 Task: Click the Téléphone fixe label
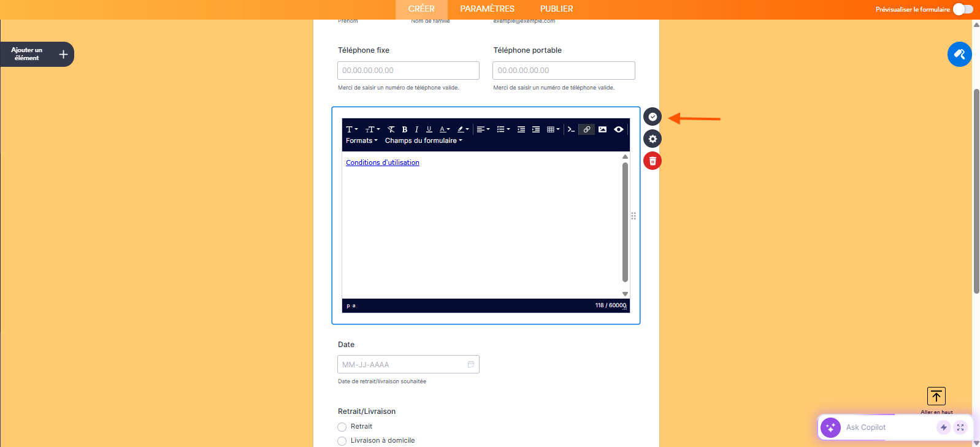click(364, 50)
